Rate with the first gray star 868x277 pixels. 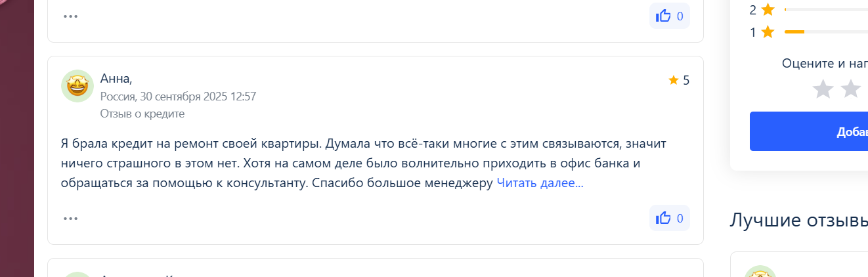[823, 89]
